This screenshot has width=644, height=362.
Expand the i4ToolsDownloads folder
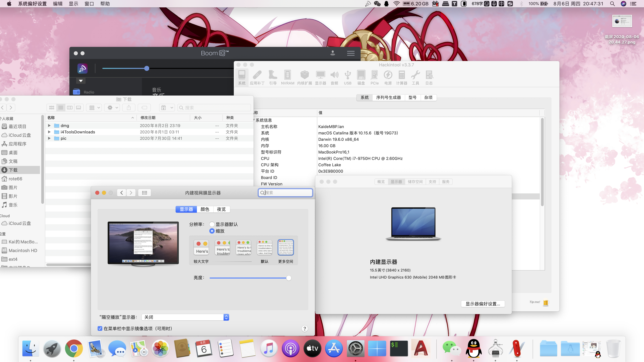(x=49, y=132)
